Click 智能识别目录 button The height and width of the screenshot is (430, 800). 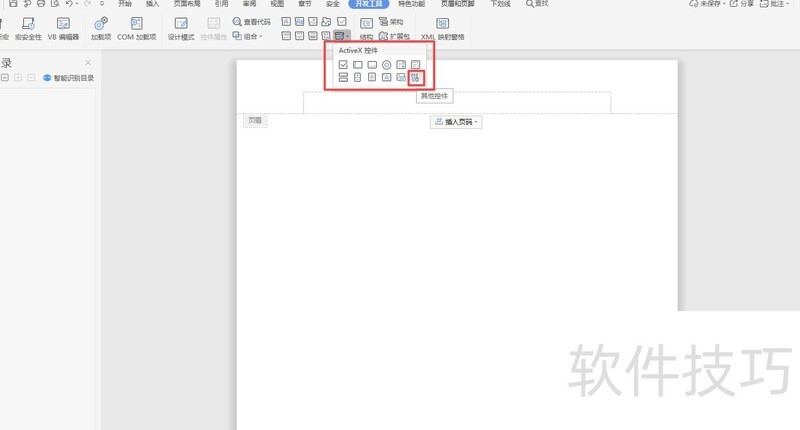(69, 78)
